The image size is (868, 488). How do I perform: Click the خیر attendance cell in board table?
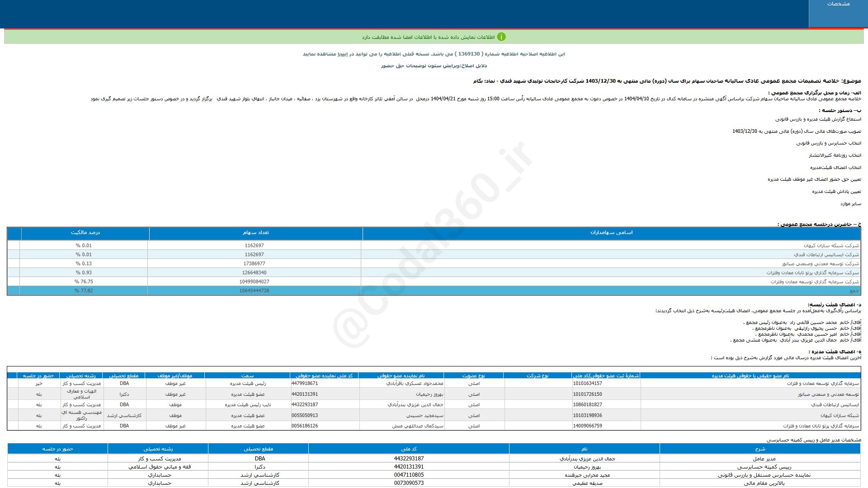39,383
